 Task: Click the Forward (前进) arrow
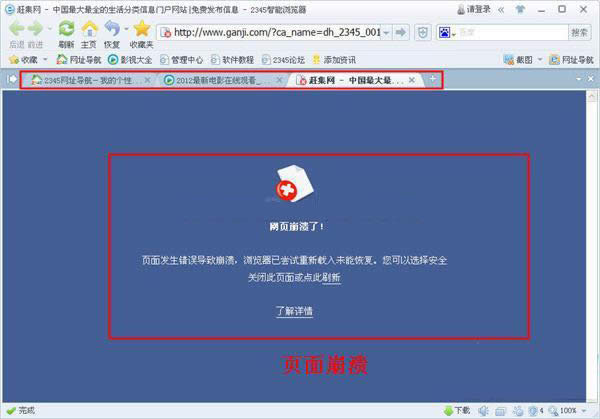pos(36,29)
